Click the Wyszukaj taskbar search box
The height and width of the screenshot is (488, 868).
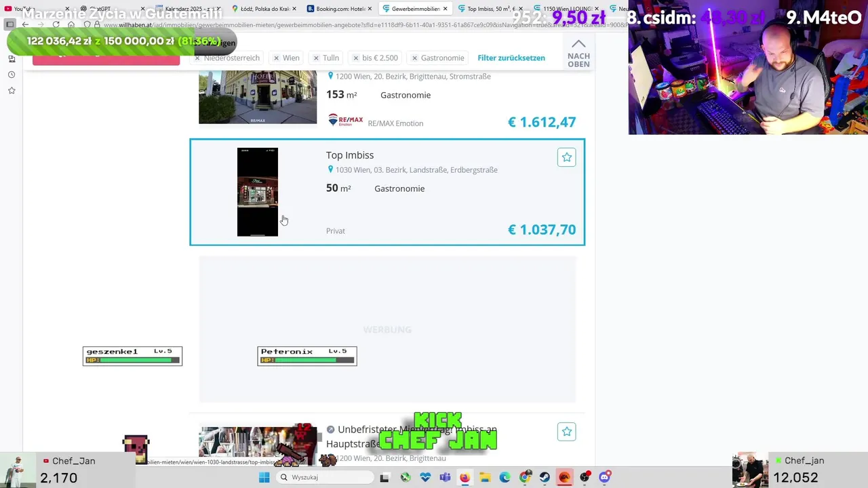pyautogui.click(x=325, y=477)
